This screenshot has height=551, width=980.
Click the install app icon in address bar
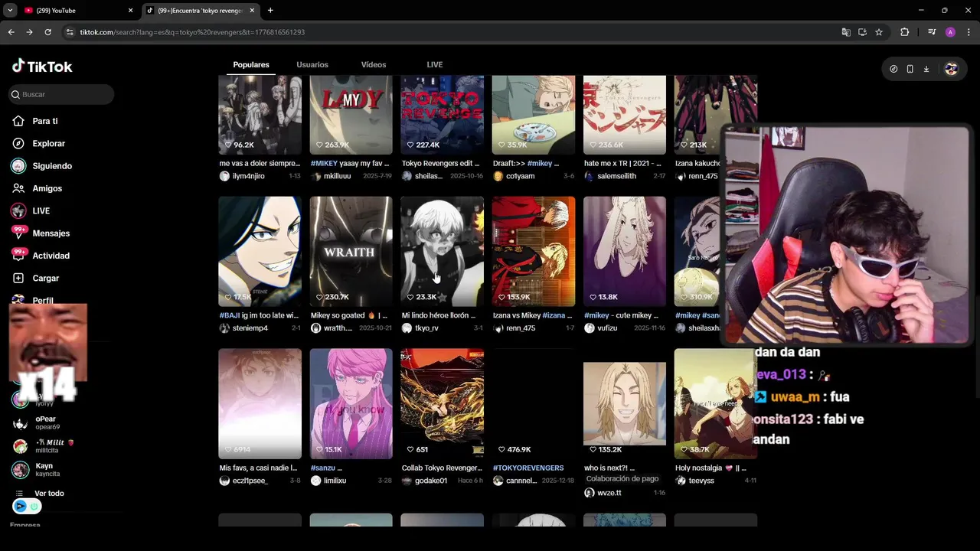[x=862, y=32]
